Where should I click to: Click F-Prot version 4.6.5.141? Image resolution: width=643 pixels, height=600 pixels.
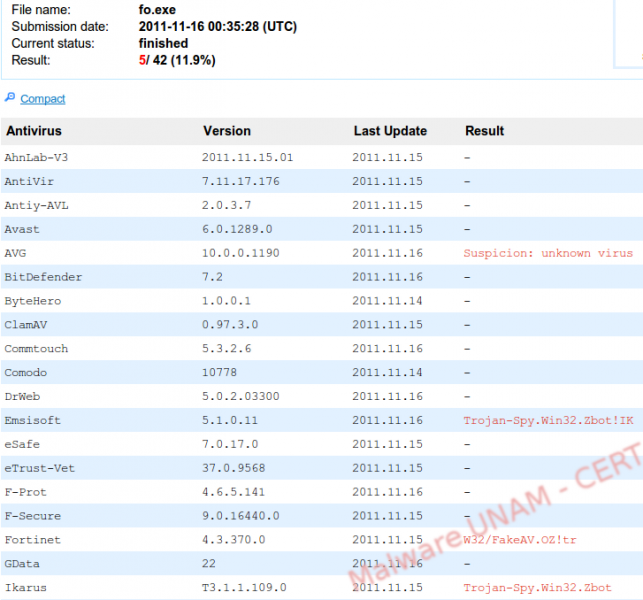233,492
